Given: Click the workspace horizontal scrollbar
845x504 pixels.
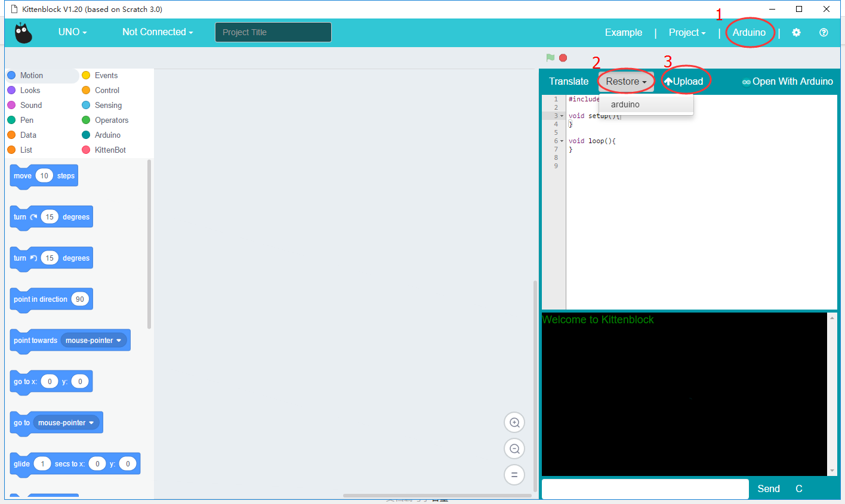Looking at the screenshot, I should tap(437, 496).
